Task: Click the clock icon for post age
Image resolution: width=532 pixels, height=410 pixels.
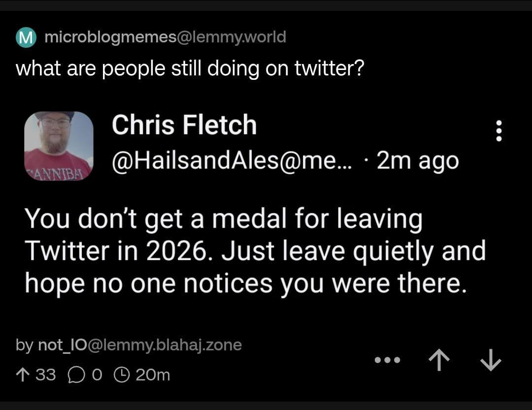Action: pyautogui.click(x=121, y=376)
